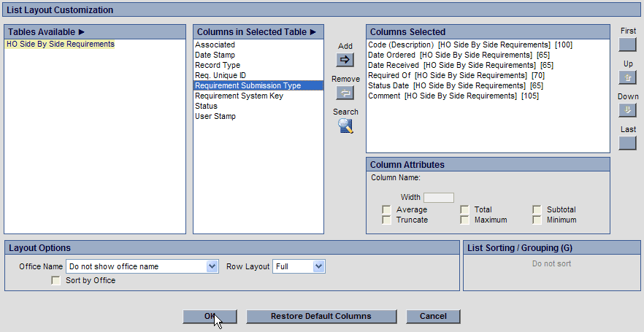This screenshot has height=332, width=644.
Task: Open the Row Layout dropdown
Action: click(318, 267)
